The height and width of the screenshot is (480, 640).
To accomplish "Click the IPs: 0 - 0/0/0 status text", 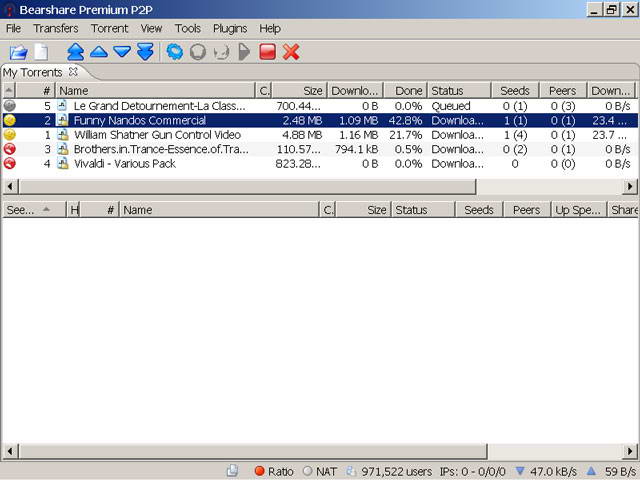I will click(x=473, y=471).
